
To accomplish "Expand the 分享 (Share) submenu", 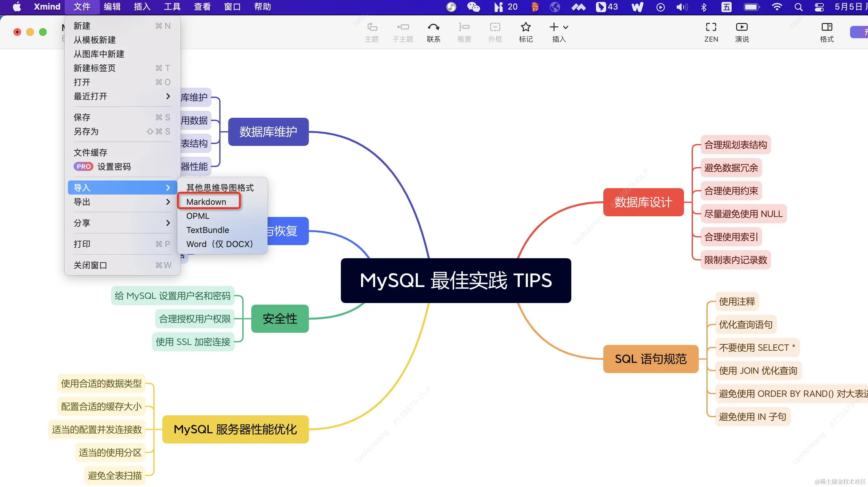I will (122, 223).
